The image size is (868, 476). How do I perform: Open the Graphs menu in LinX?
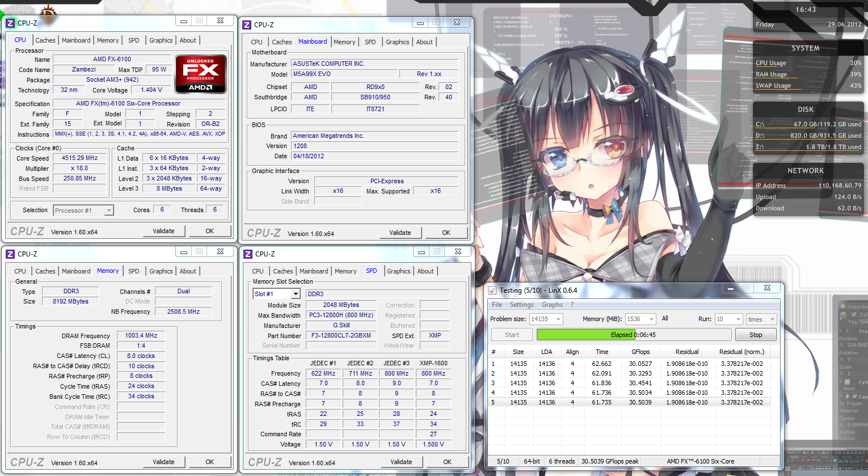click(552, 305)
